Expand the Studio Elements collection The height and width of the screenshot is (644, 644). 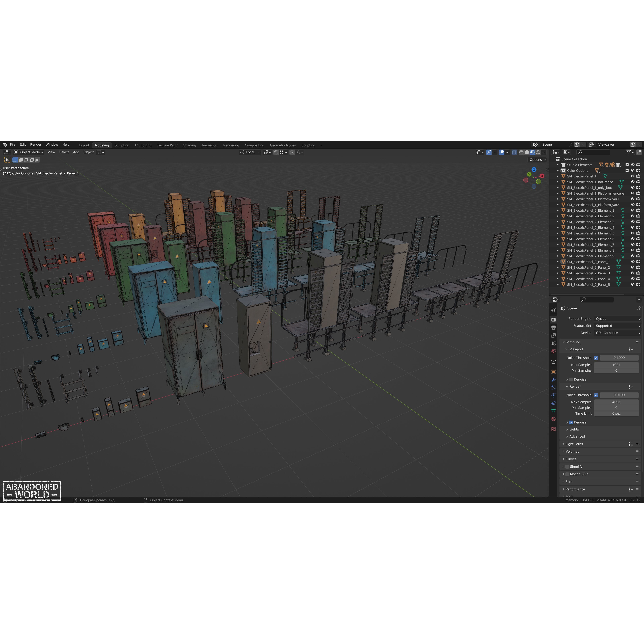[558, 165]
